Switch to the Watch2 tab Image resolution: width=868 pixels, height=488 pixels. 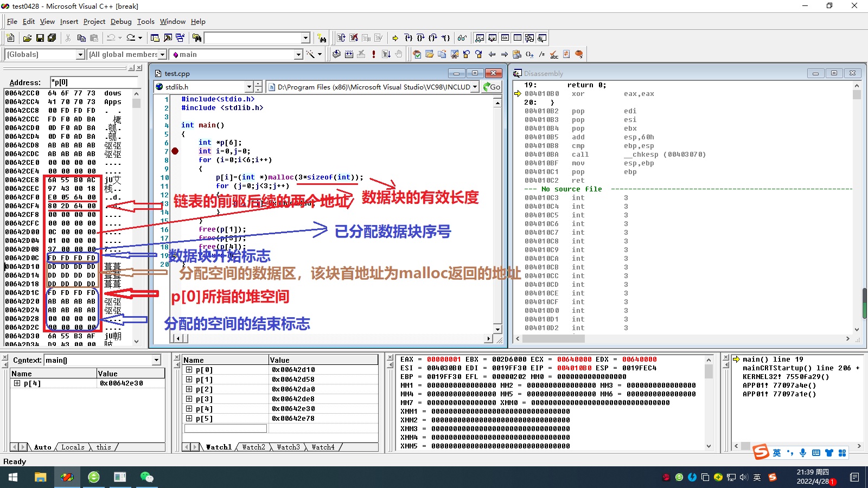click(253, 447)
